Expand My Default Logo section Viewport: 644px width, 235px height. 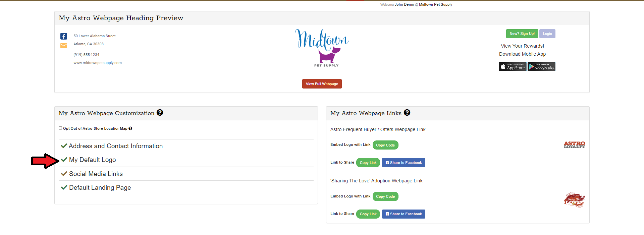92,160
